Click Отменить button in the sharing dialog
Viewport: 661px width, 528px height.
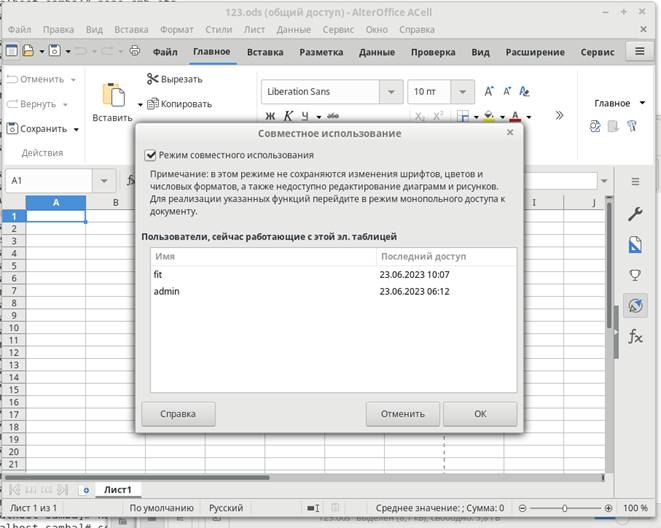(403, 414)
